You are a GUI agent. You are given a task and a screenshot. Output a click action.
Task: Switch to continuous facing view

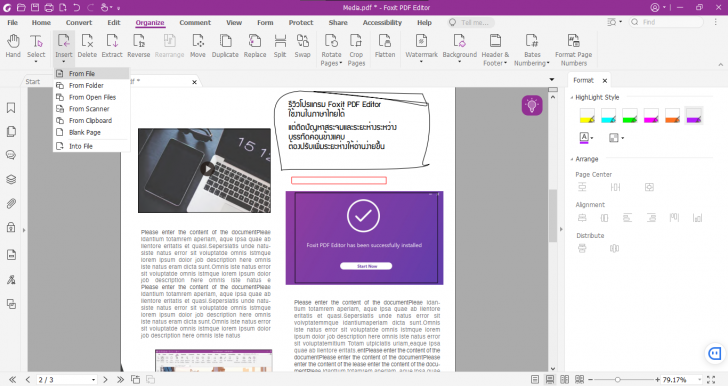coord(579,379)
